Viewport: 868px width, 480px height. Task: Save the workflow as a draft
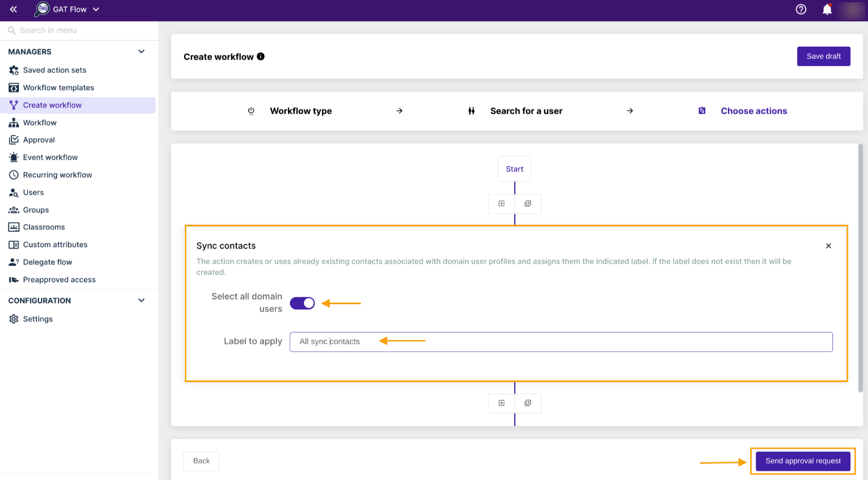824,56
